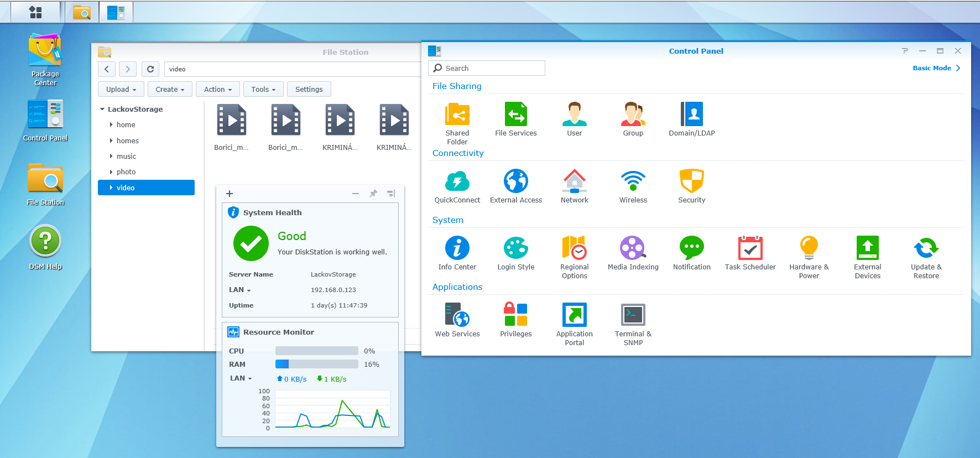Viewport: 980px width, 458px height.
Task: Open Terminal & SNMP settings
Action: [x=633, y=315]
